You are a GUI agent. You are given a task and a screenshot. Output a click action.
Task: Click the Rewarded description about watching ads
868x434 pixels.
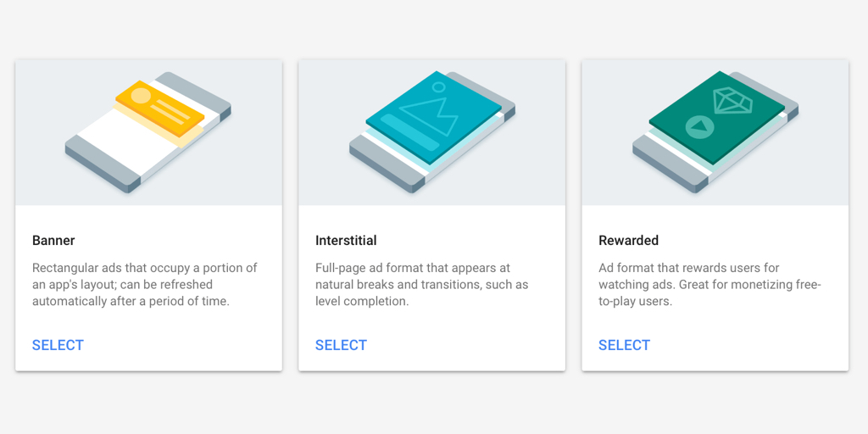pos(710,285)
